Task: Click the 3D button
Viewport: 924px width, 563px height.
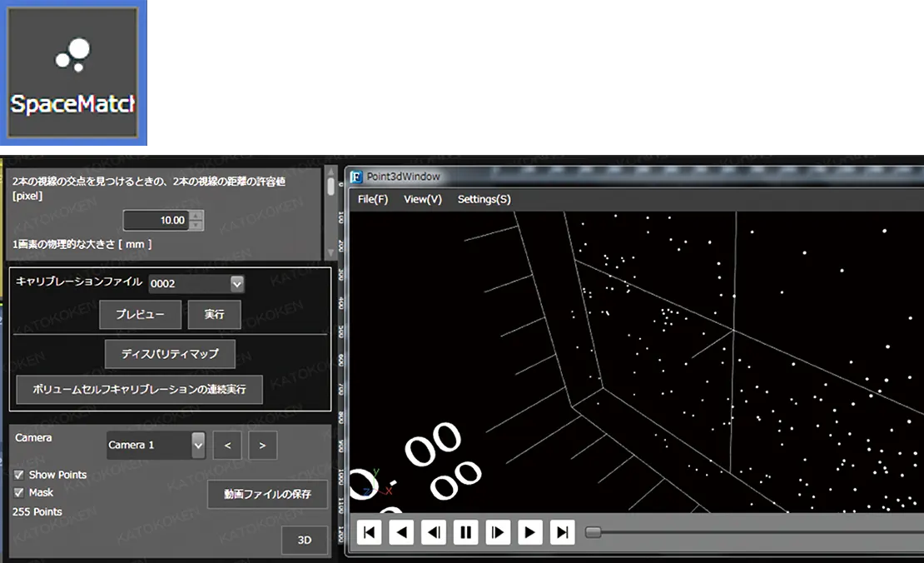Action: [304, 540]
